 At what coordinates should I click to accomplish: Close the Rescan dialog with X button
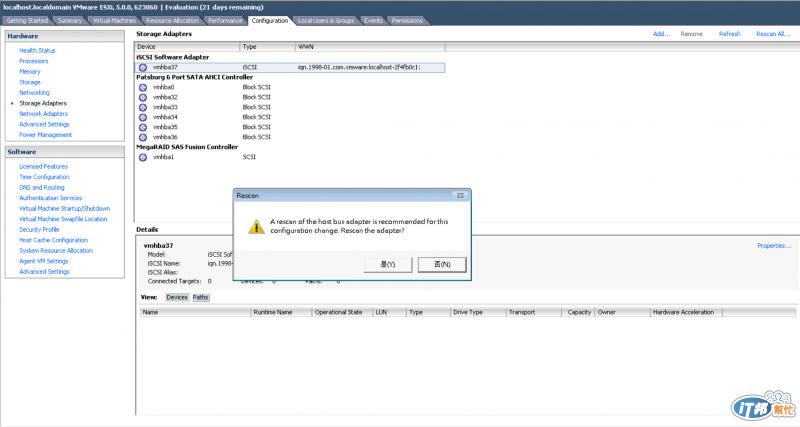[460, 195]
